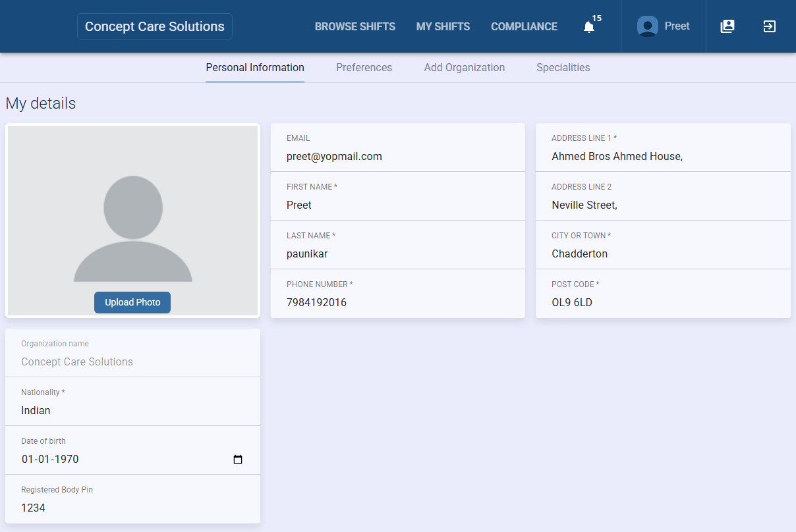Open the contacts library icon in header

coord(727,26)
